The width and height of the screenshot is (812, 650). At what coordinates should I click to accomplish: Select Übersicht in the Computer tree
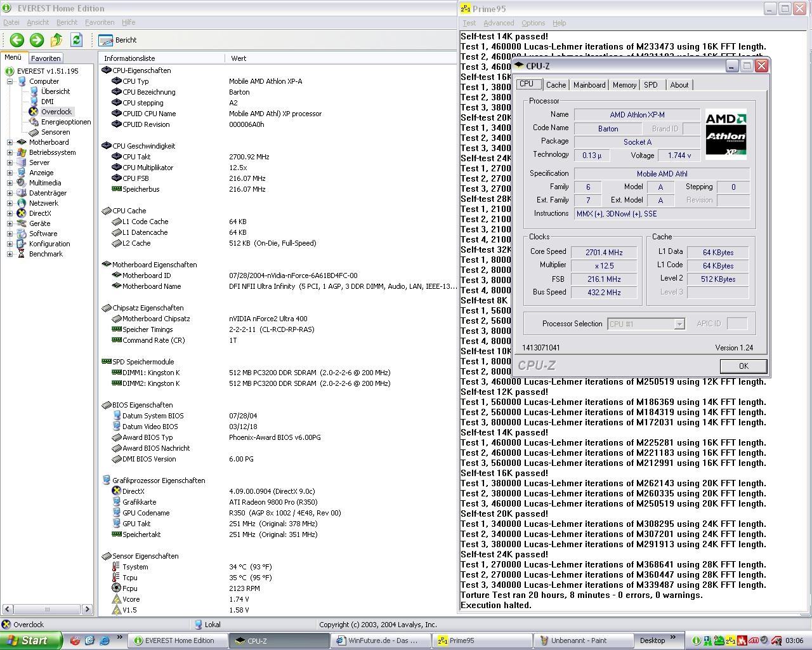pyautogui.click(x=55, y=91)
